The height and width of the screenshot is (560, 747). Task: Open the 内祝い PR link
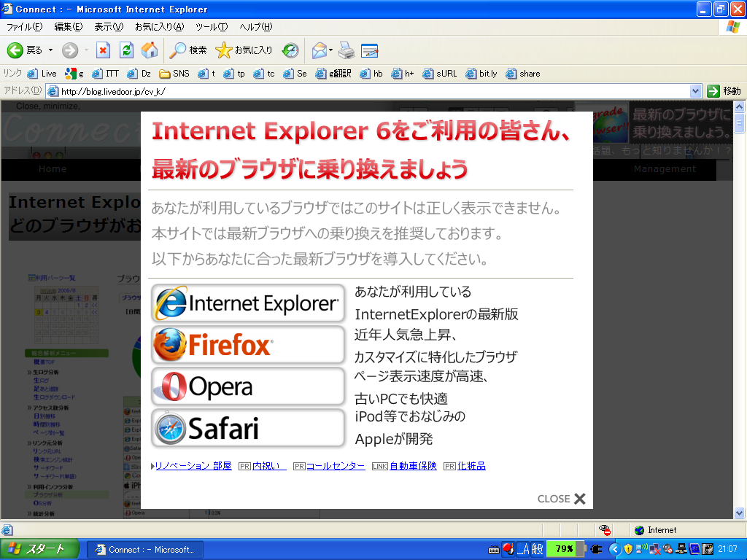[269, 466]
